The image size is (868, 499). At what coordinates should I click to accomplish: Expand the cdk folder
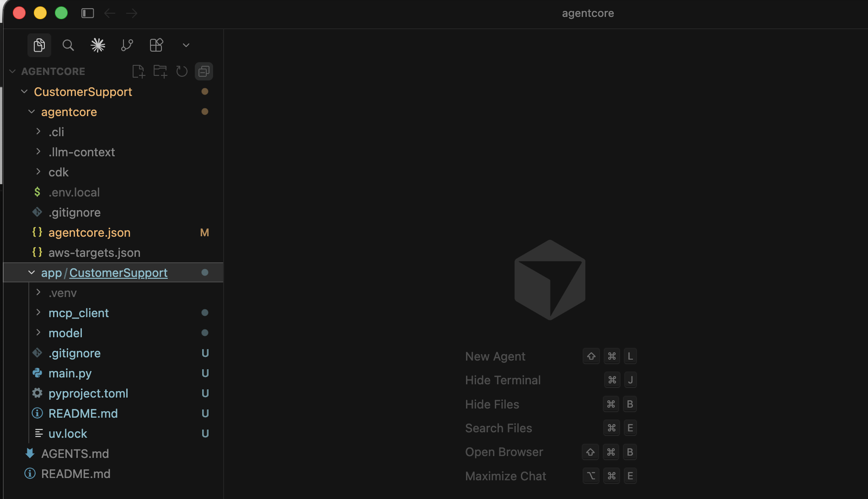tap(58, 172)
